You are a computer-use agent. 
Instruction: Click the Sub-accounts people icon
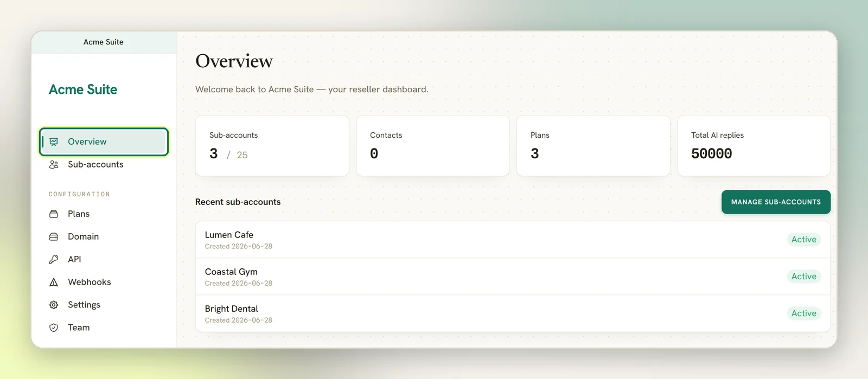pos(54,164)
